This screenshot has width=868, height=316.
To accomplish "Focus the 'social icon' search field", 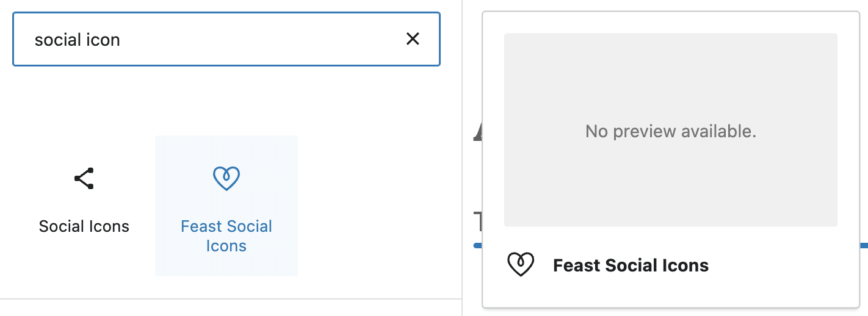I will coord(226,39).
